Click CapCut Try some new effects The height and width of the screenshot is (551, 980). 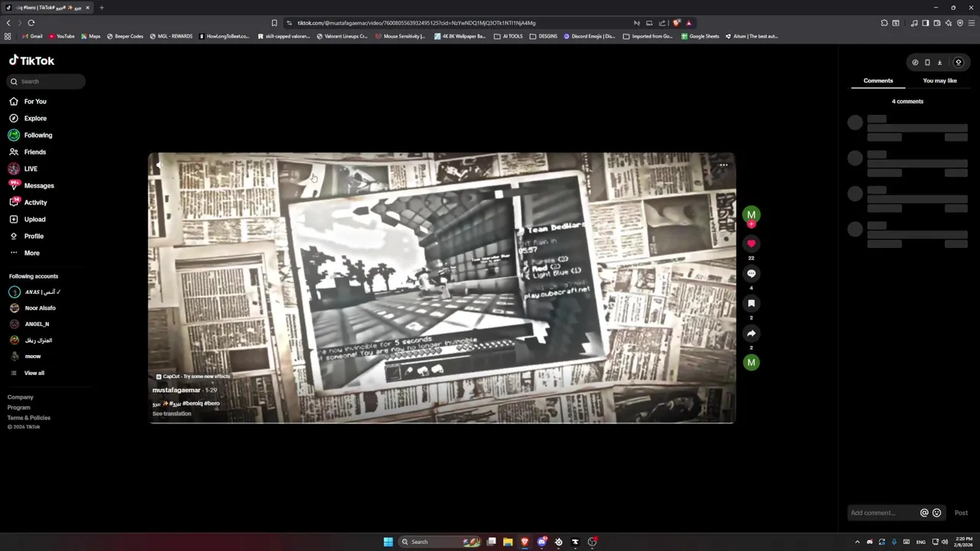193,377
